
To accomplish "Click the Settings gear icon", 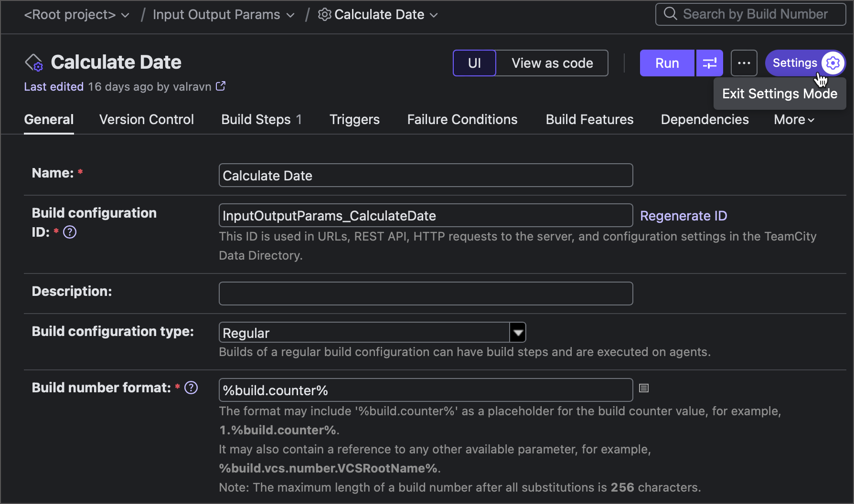I will click(x=833, y=63).
